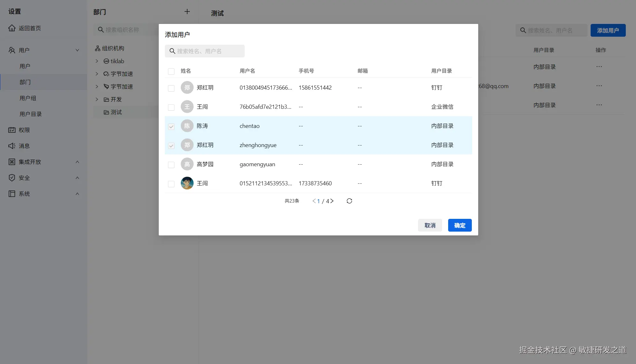Screen dimensions: 636x364
Task: Expand the tiklab tree node
Action: (97, 61)
